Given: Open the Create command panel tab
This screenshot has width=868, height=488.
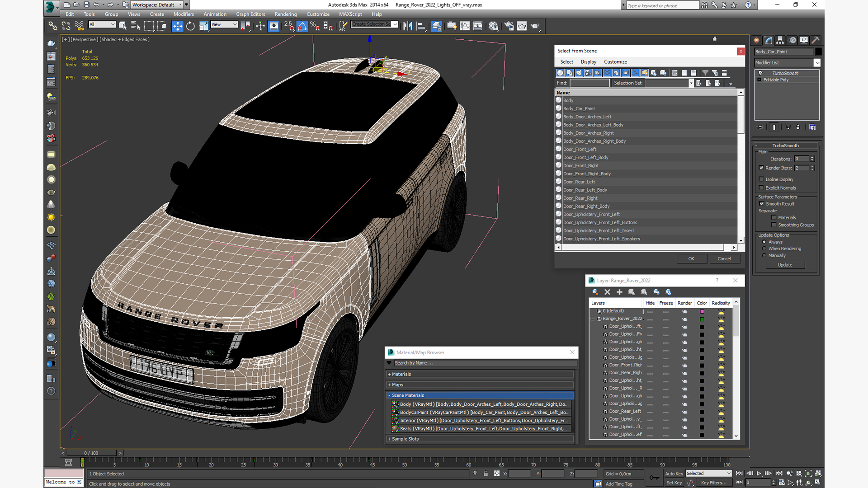Looking at the screenshot, I should (756, 40).
